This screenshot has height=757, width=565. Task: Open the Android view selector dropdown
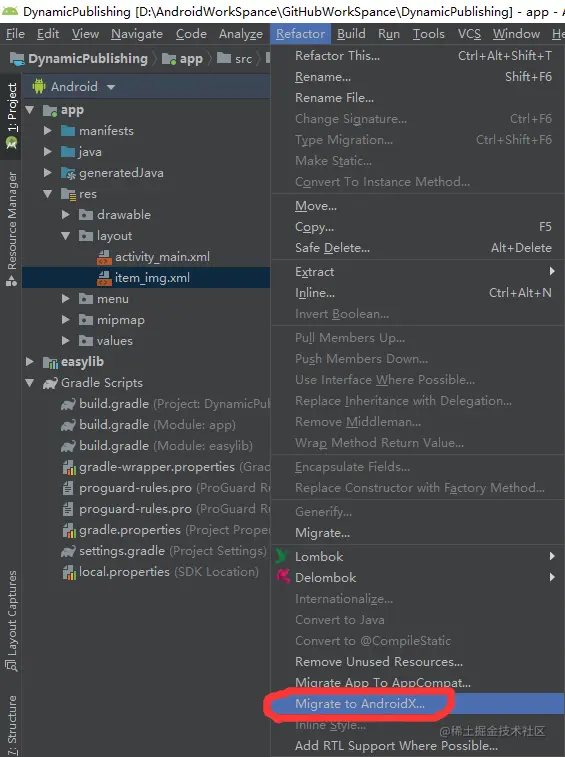click(x=73, y=87)
